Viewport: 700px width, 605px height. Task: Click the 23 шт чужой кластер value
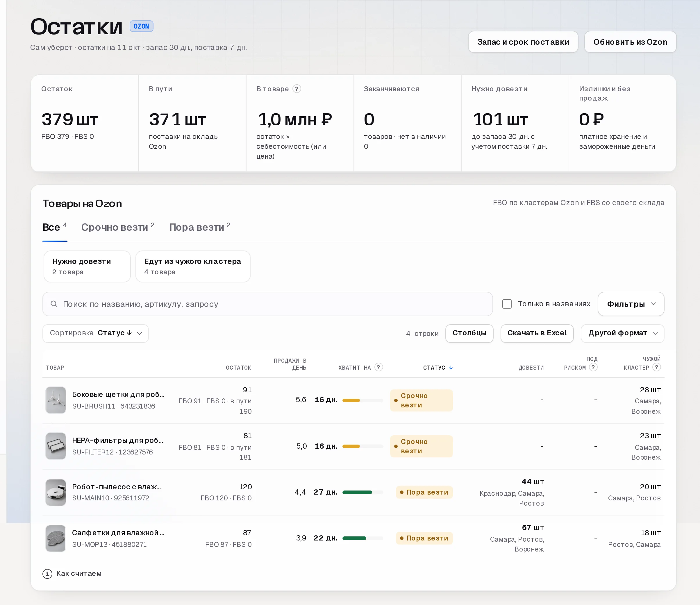coord(650,436)
